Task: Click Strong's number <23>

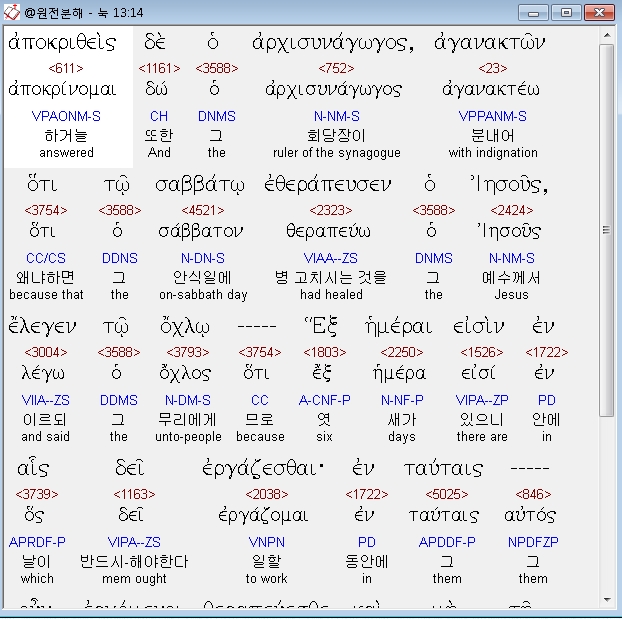Action: coord(493,68)
